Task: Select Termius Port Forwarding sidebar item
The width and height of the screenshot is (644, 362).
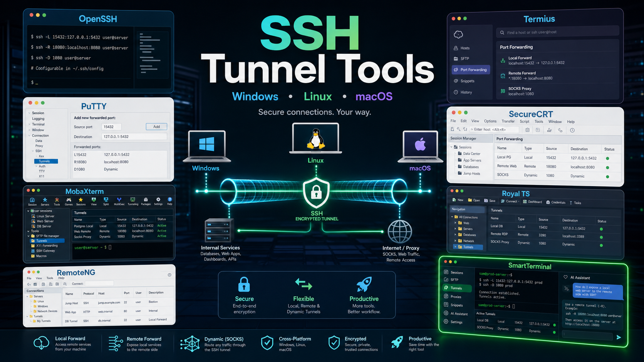Action: (471, 70)
